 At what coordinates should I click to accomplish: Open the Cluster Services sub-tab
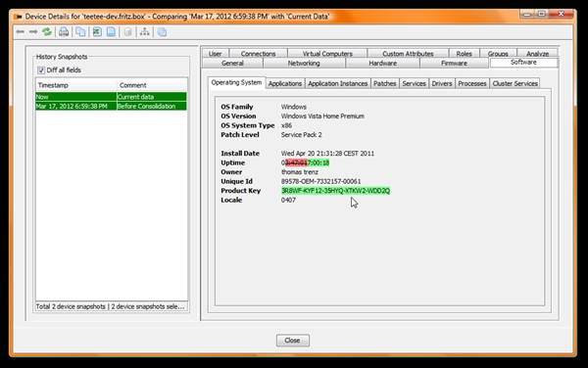(514, 83)
